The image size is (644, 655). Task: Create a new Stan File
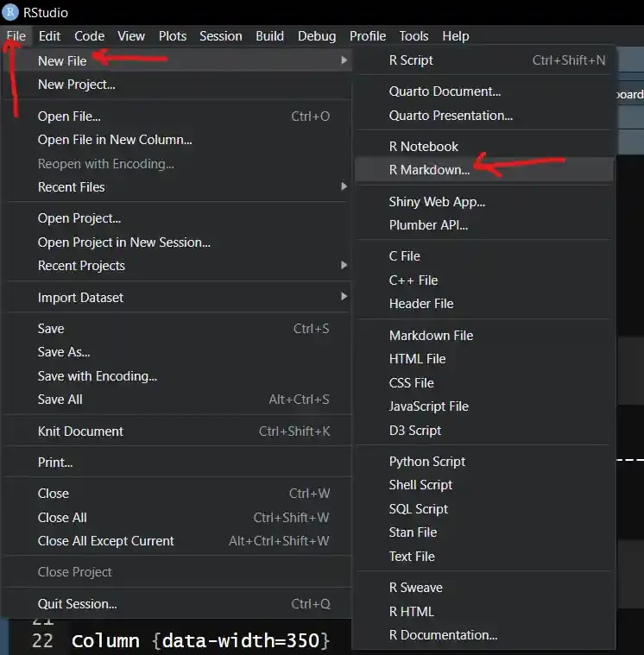pos(485,532)
